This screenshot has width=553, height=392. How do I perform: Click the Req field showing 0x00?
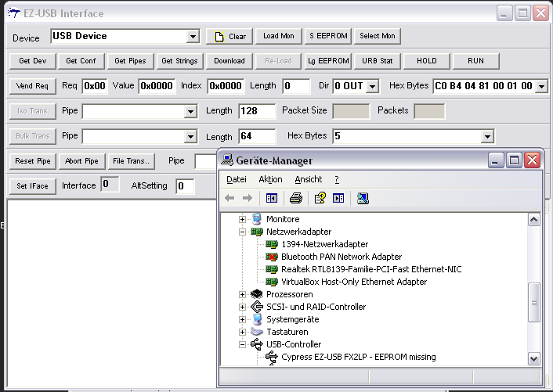95,86
